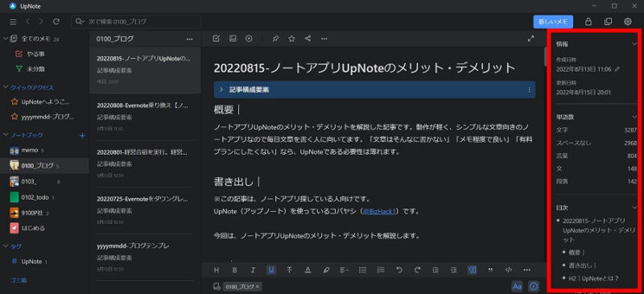Insert a numbered list
Viewport: 644px width, 294px height.
pyautogui.click(x=381, y=270)
